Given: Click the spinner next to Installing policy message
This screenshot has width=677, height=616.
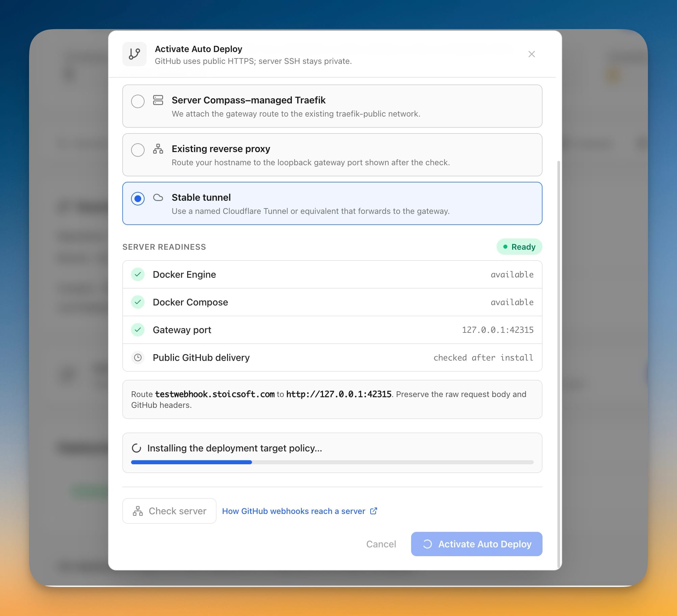Looking at the screenshot, I should (136, 448).
